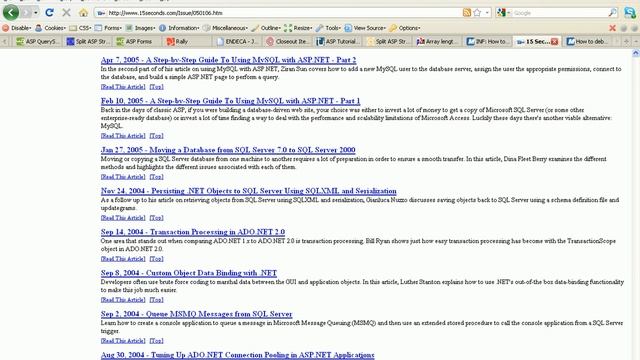Switch to the INF: How to... tab
The image size is (640, 360).
487,41
